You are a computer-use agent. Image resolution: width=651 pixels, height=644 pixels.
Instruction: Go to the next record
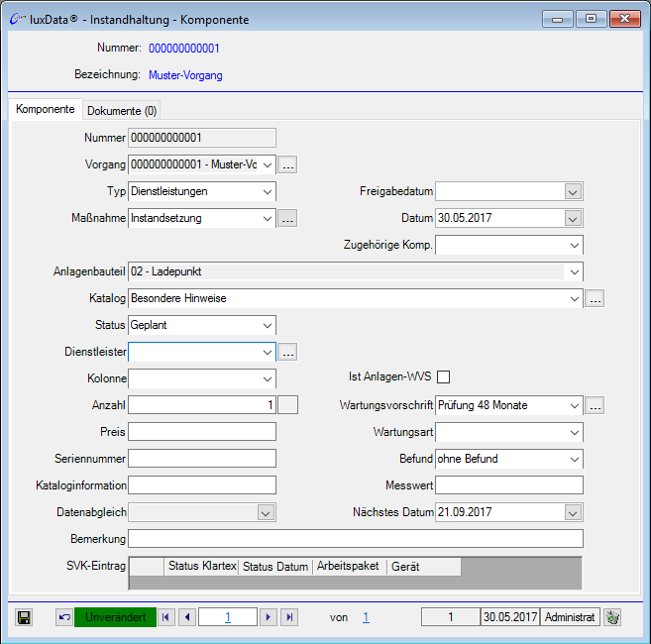tap(268, 617)
